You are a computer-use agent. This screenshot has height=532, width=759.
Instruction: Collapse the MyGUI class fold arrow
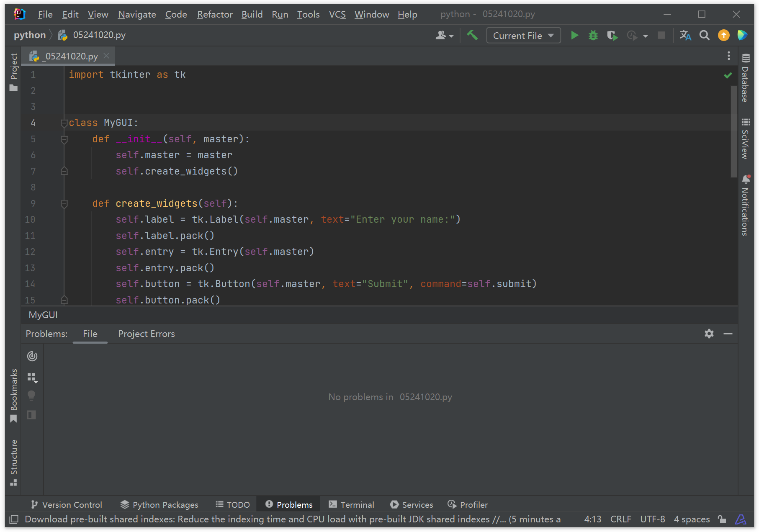(x=64, y=123)
